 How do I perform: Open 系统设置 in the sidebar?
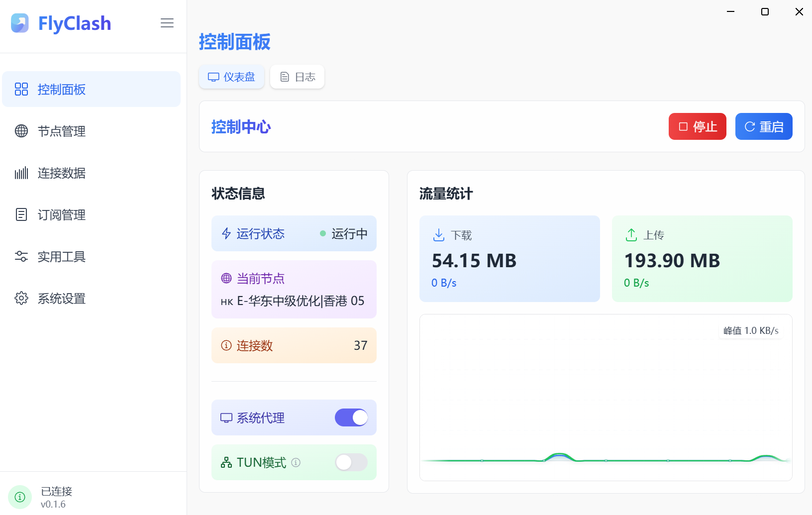(x=92, y=298)
